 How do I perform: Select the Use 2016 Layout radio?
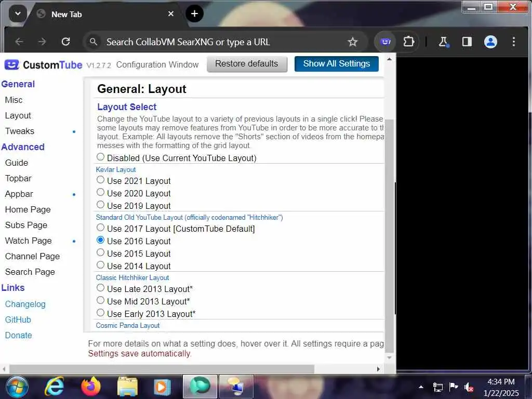[x=100, y=240]
